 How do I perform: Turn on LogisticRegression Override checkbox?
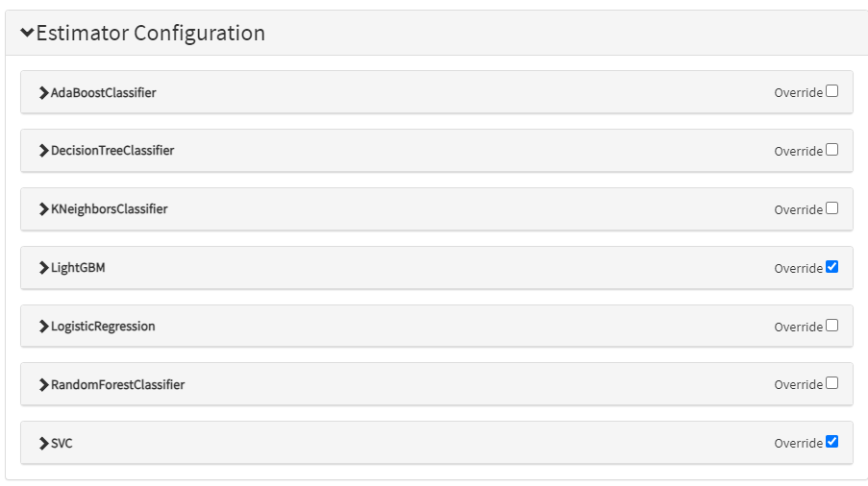click(831, 326)
